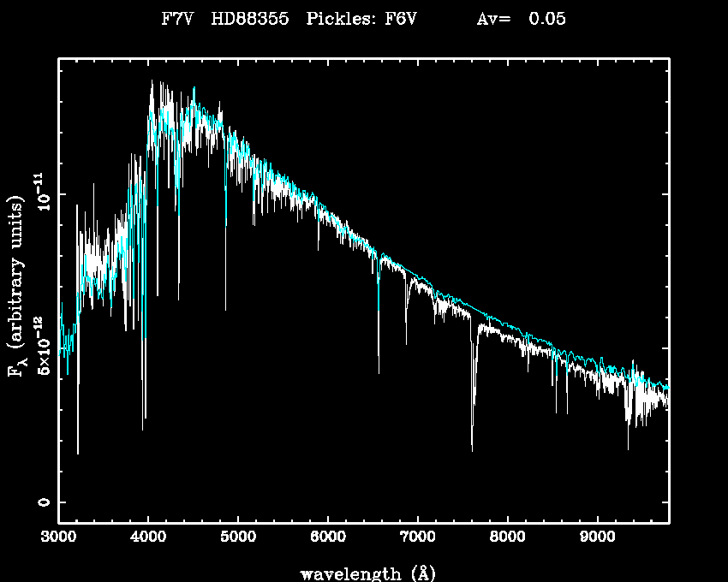Click the 'Av= 0.05' extinction value
728x582 pixels.
point(521,19)
